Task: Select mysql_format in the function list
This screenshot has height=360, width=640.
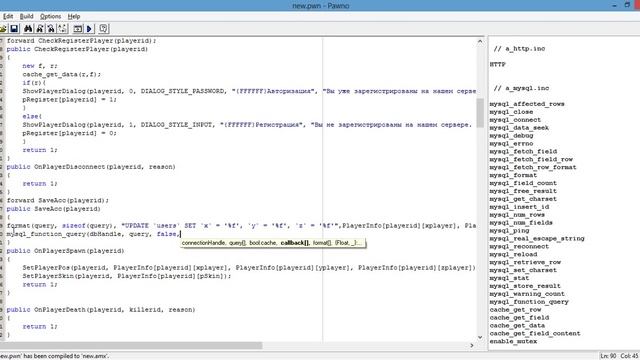Action: [513, 175]
